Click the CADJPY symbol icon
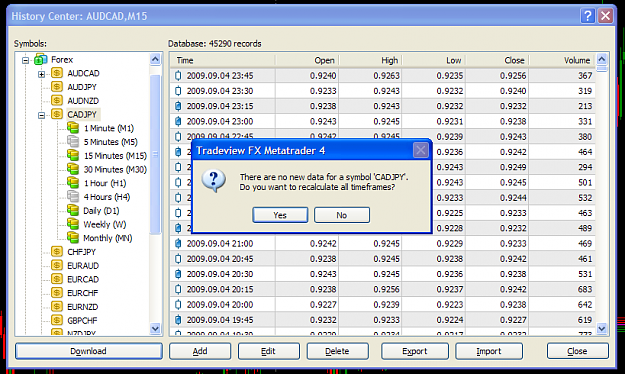This screenshot has width=625, height=374. click(57, 114)
